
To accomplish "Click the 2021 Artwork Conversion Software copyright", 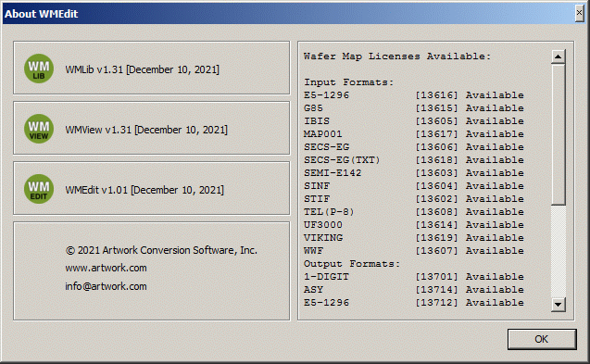I will click(x=161, y=250).
